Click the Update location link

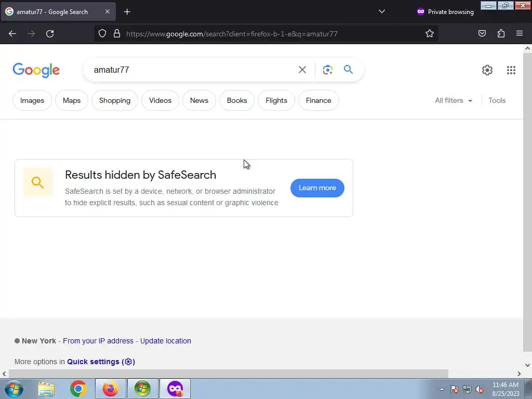pyautogui.click(x=166, y=341)
